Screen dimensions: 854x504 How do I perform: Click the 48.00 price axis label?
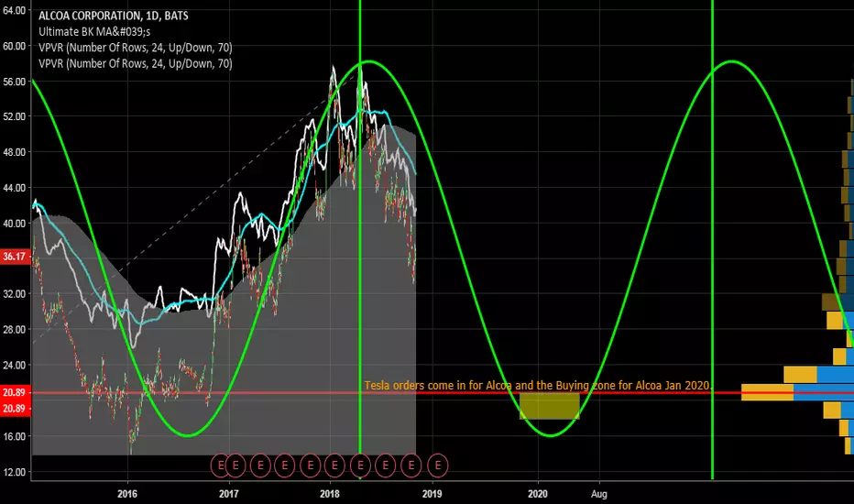(14, 151)
